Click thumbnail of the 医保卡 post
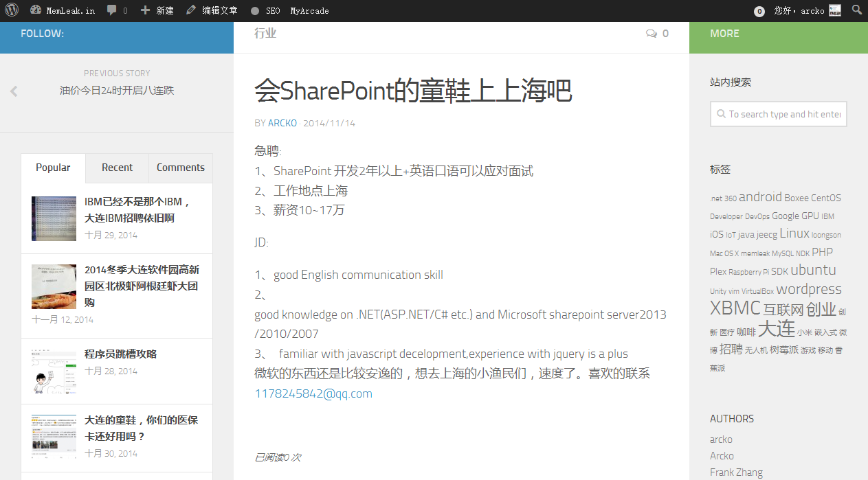This screenshot has height=480, width=868. pyautogui.click(x=54, y=437)
